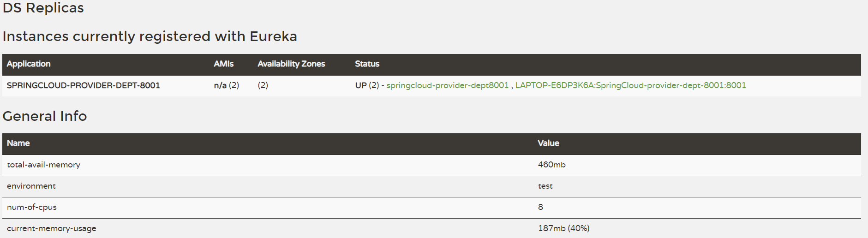Click the UP (2) status text
This screenshot has width=868, height=238.
pyautogui.click(x=367, y=85)
